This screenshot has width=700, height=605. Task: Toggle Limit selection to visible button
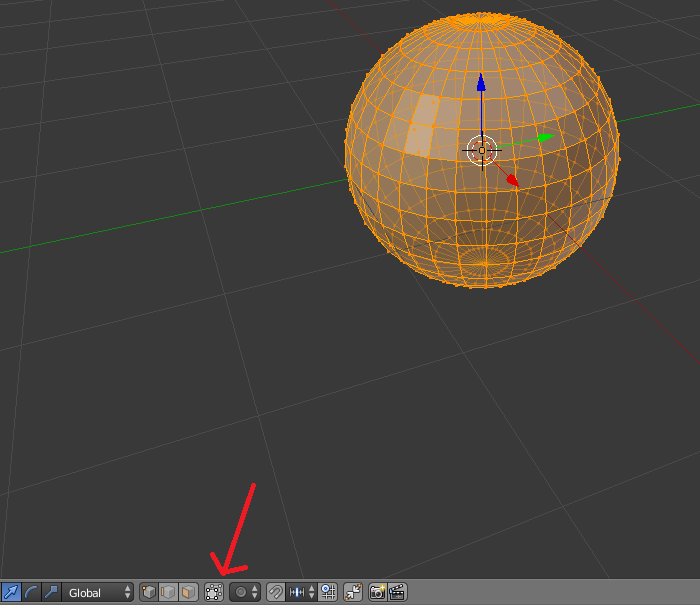214,592
